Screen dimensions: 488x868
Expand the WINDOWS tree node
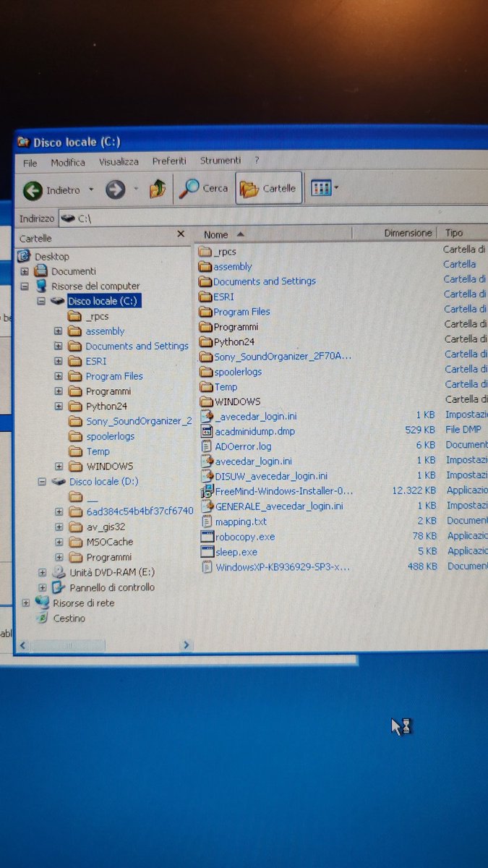pos(58,467)
